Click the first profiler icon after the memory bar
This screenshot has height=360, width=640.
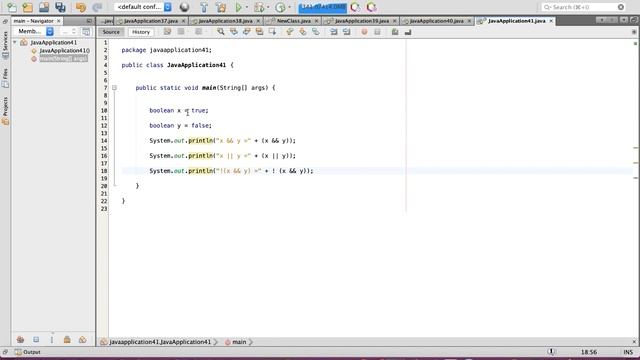click(355, 7)
